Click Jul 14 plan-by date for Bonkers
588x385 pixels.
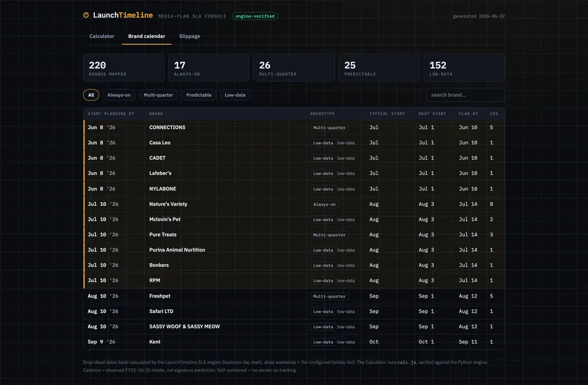[468, 265]
